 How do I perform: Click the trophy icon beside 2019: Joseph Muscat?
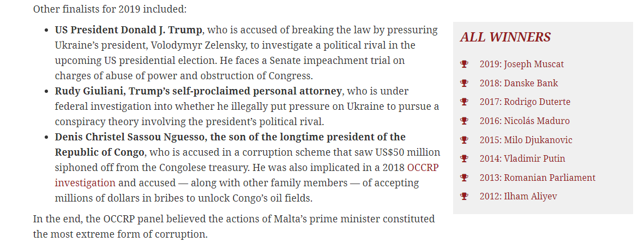[464, 64]
